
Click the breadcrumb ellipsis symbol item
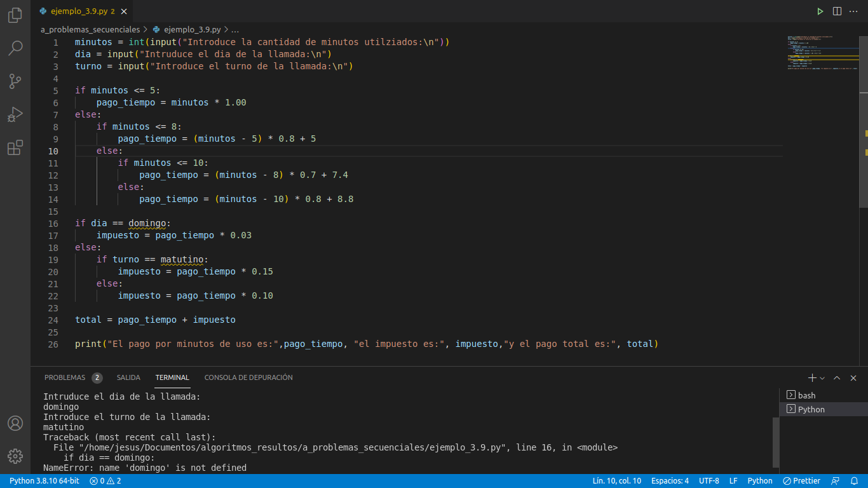[235, 29]
